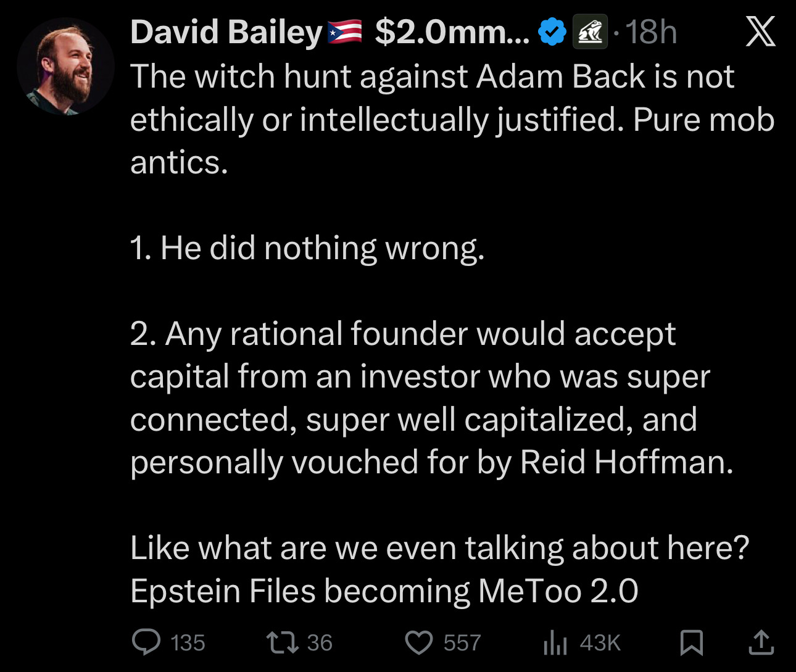
Task: Repost the tweet using the arrows icon
Action: [283, 642]
